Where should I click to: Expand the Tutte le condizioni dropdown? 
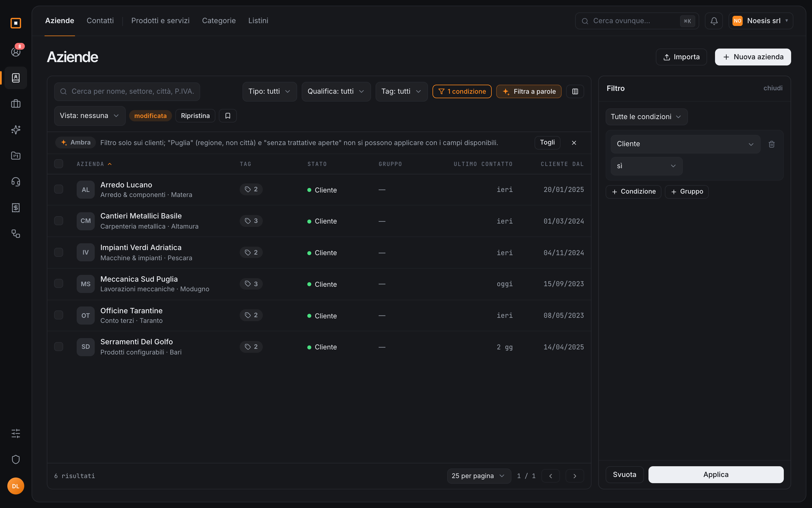point(646,117)
